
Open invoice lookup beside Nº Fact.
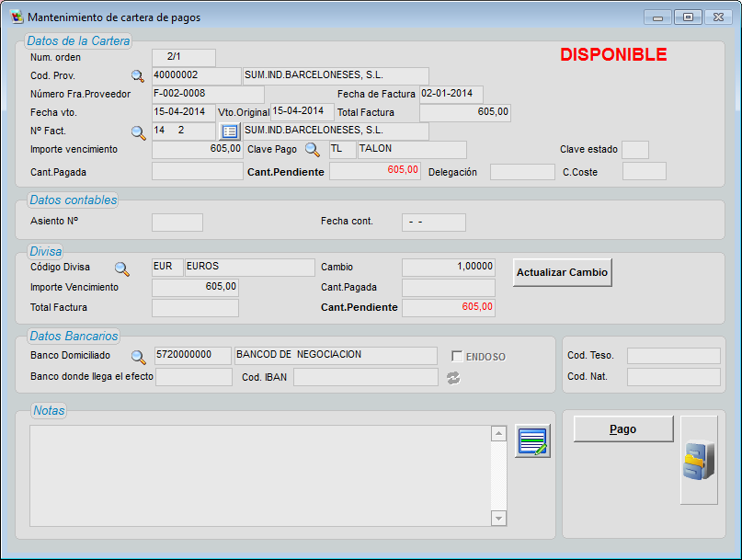tap(138, 132)
